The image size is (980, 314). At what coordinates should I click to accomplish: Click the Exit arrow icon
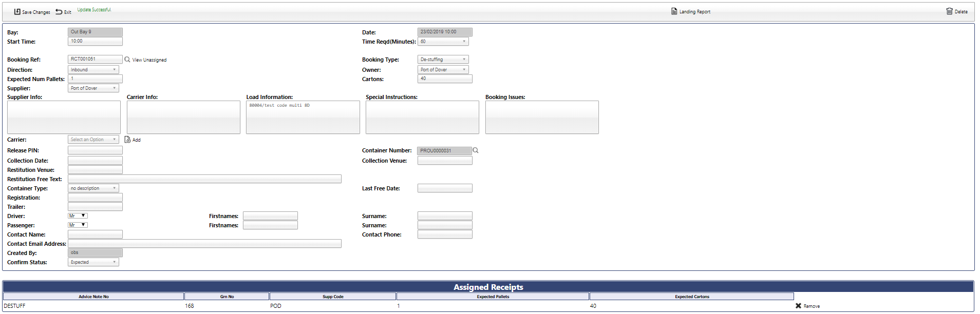(x=59, y=12)
